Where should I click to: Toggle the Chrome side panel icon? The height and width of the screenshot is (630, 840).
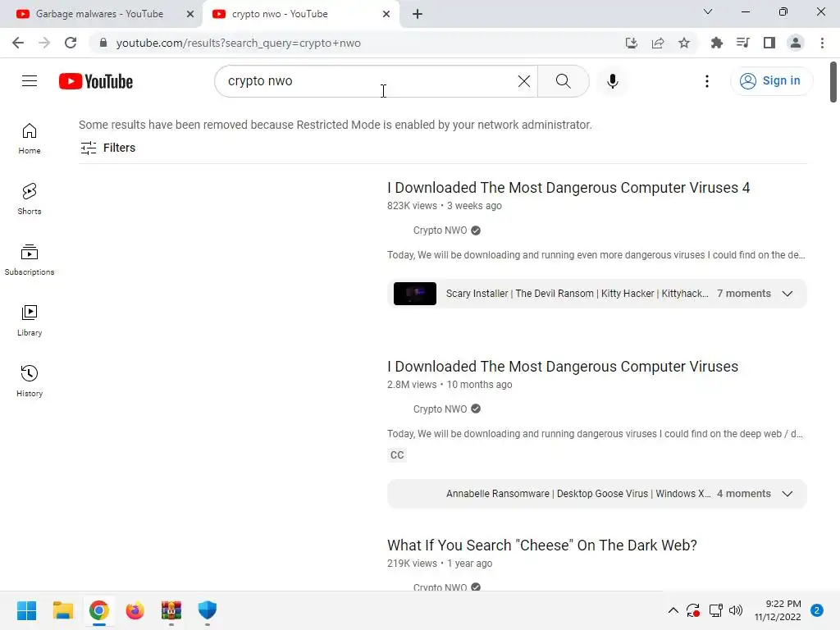(769, 43)
